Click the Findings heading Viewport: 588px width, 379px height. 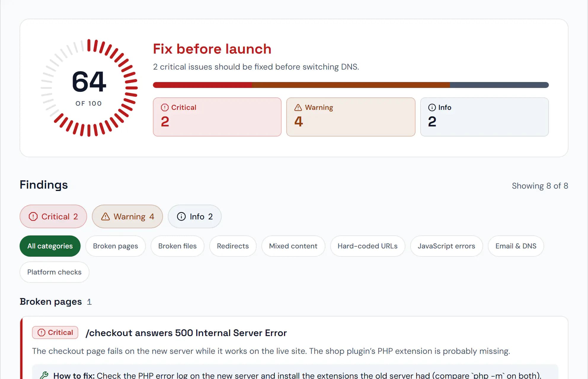tap(44, 185)
